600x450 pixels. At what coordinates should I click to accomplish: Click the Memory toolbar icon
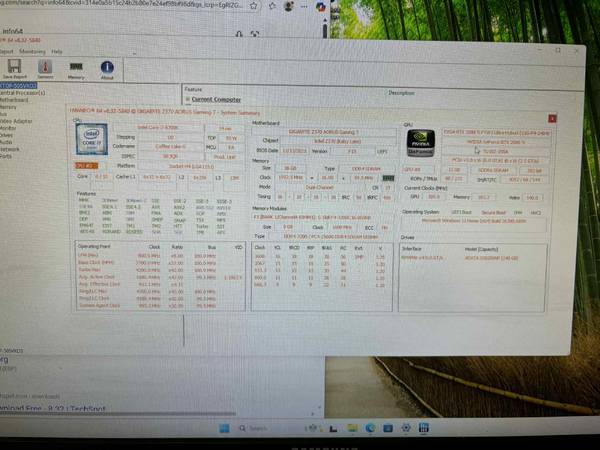76,69
